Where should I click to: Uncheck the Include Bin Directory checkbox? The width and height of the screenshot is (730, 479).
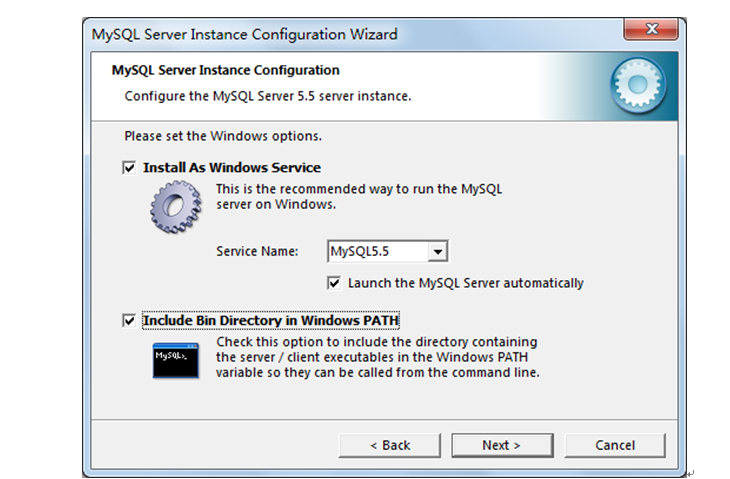pyautogui.click(x=129, y=320)
